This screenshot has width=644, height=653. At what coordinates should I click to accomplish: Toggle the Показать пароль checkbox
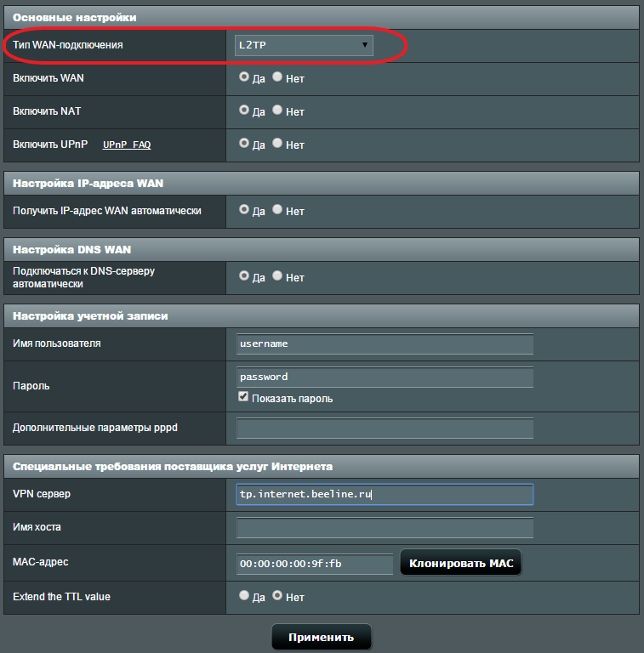click(243, 397)
